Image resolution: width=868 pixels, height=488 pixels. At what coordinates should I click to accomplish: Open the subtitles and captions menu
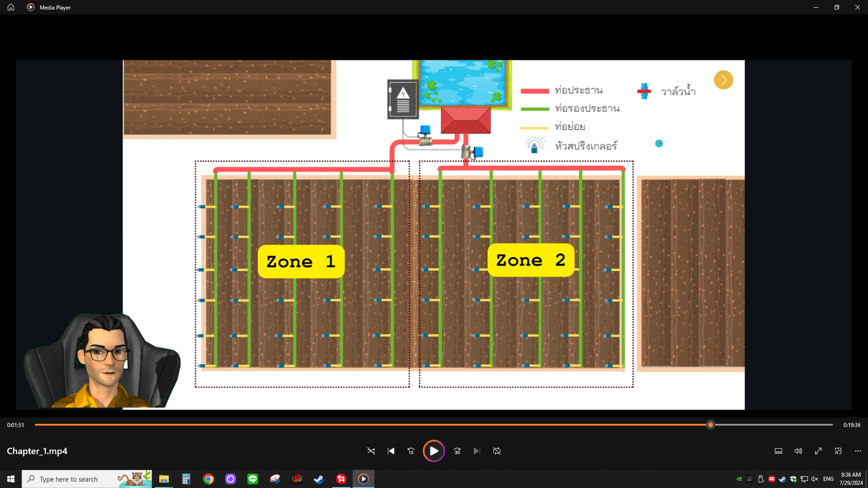[x=778, y=451]
